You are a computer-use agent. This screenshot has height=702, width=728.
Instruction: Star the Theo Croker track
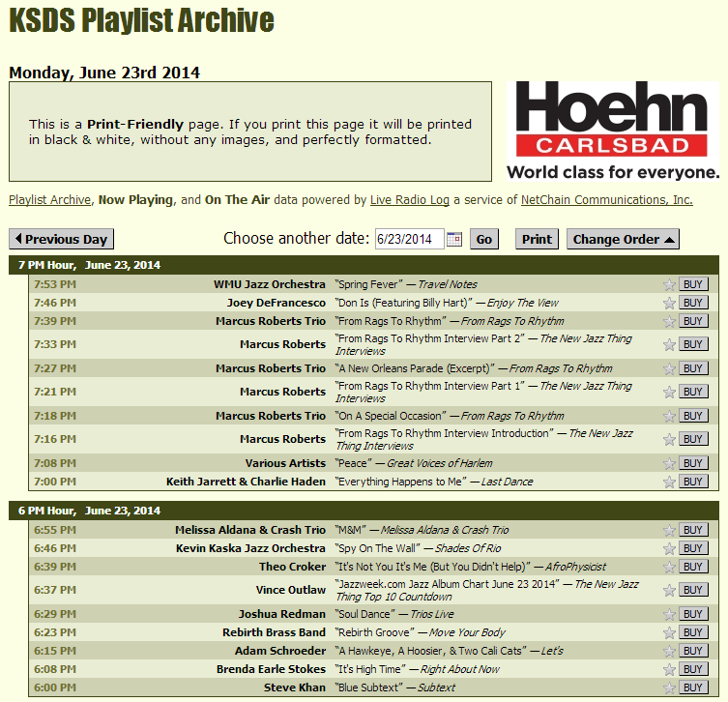click(669, 567)
